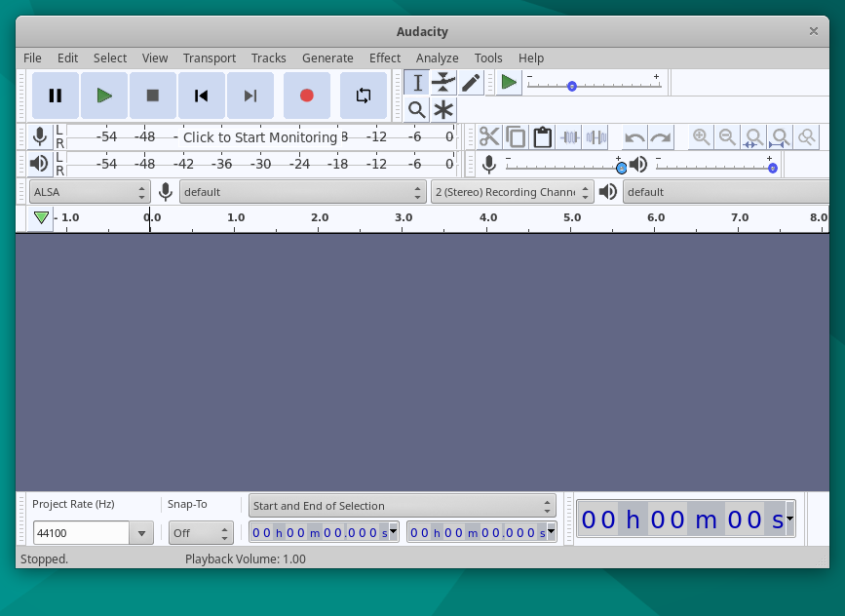This screenshot has width=845, height=616.
Task: Select the Selection tool (I-beam)
Action: click(x=416, y=83)
